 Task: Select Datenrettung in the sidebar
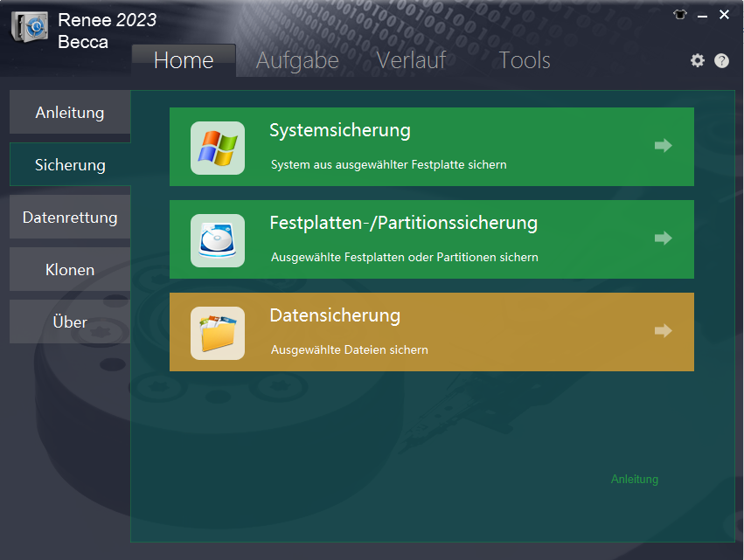(x=70, y=217)
